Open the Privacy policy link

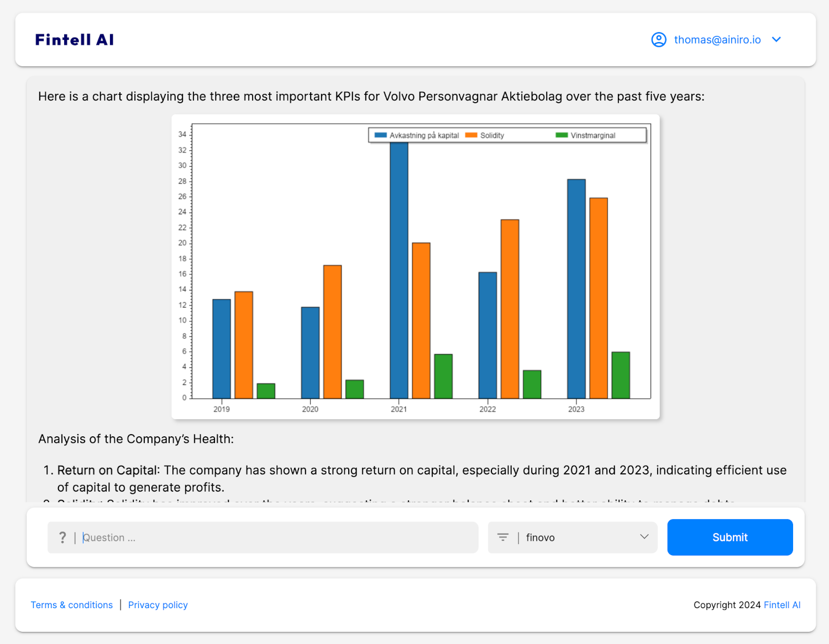pos(158,605)
